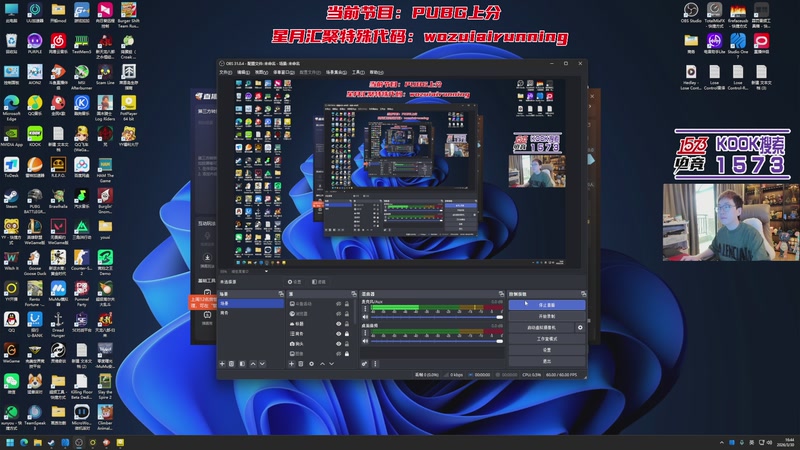
Task: Open ToDesk desktop shortcut
Action: coord(11,167)
